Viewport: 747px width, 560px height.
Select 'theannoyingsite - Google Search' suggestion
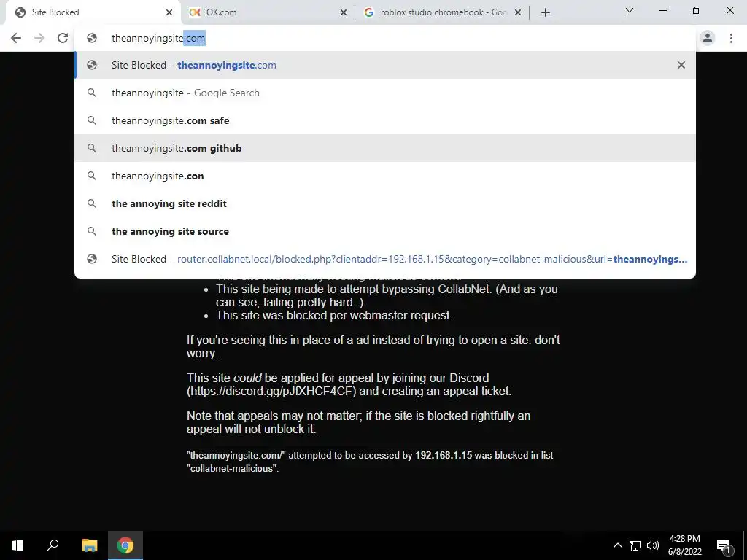385,93
